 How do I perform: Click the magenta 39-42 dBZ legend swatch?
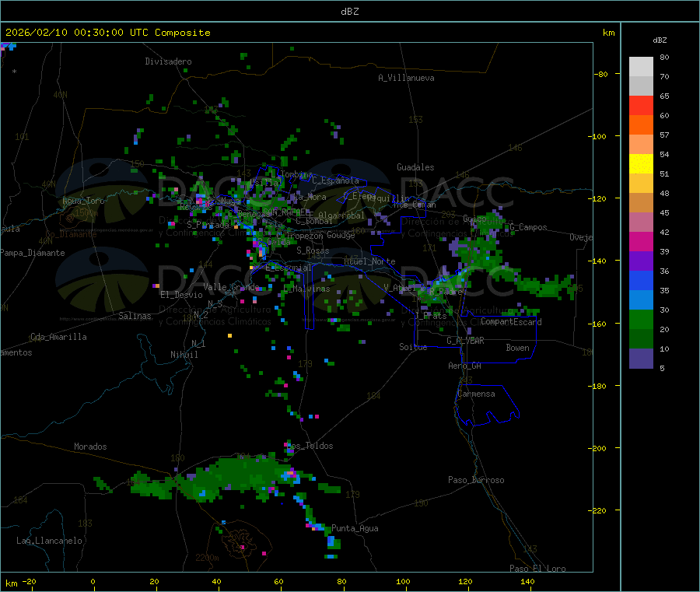coord(641,241)
